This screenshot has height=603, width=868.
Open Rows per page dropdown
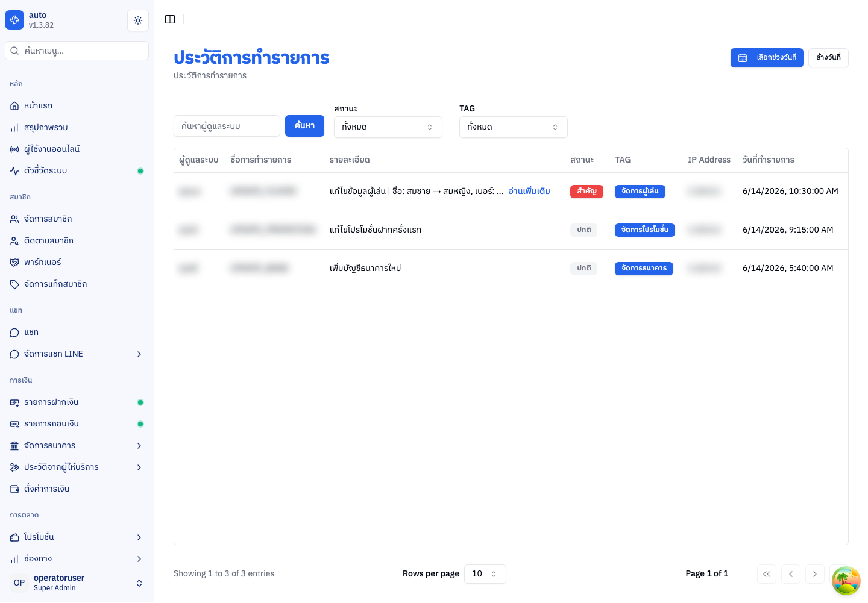pyautogui.click(x=485, y=574)
